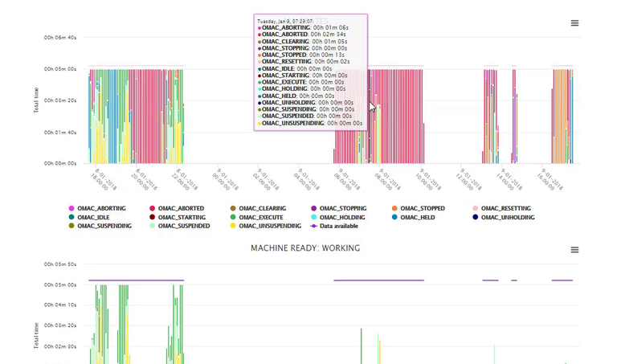Image resolution: width=617 pixels, height=364 pixels.
Task: Select the OMAC_SUSPENDED legend label
Action: click(x=184, y=226)
